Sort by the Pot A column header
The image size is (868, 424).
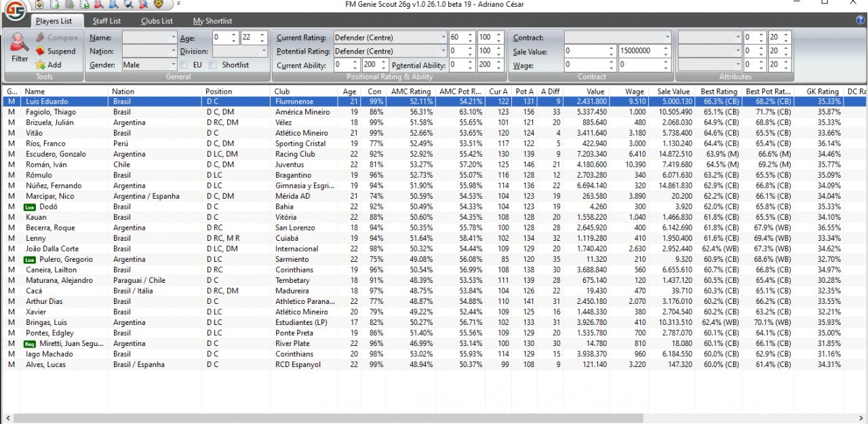(524, 92)
